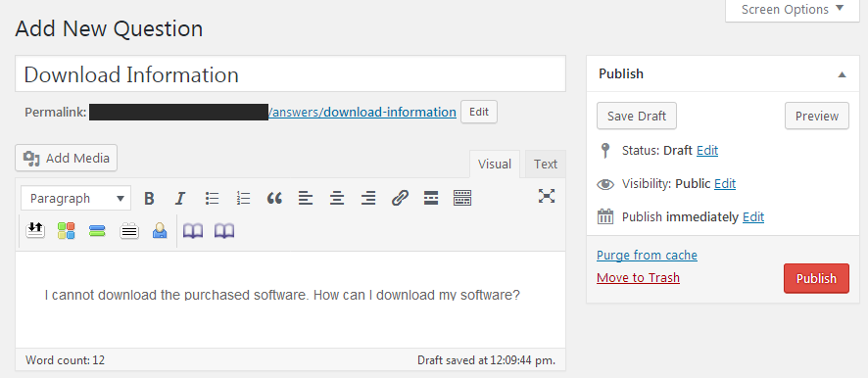Click Purge from cache link

click(647, 256)
